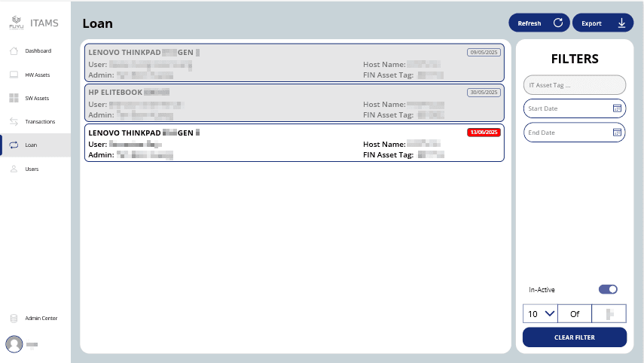Image resolution: width=644 pixels, height=363 pixels.
Task: Open the Loan menu item
Action: pos(31,145)
